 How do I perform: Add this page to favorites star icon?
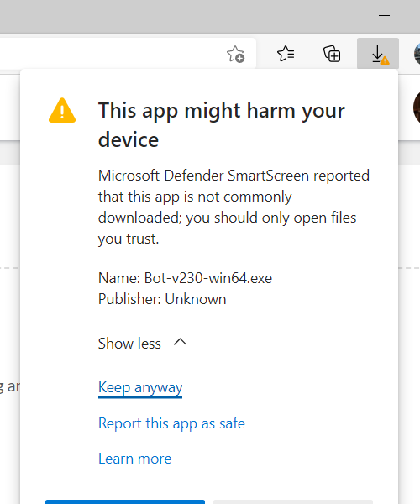pyautogui.click(x=235, y=54)
